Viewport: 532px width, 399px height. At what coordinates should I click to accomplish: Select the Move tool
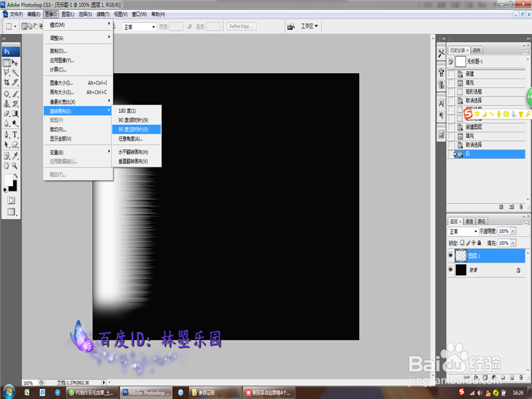(15, 63)
